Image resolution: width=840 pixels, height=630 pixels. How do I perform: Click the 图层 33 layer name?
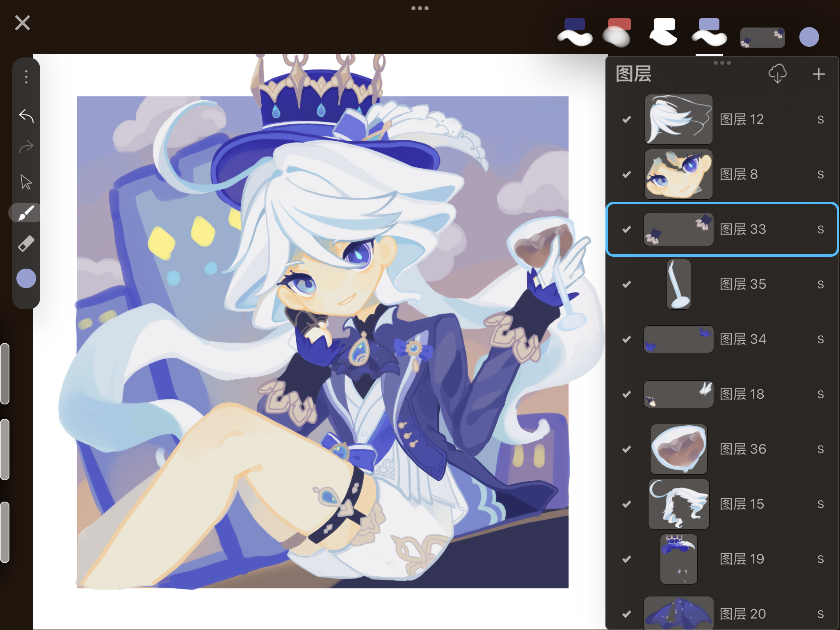[743, 229]
